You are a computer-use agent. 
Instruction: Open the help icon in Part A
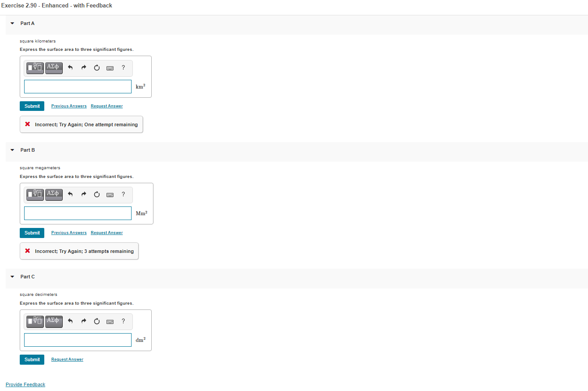[123, 68]
